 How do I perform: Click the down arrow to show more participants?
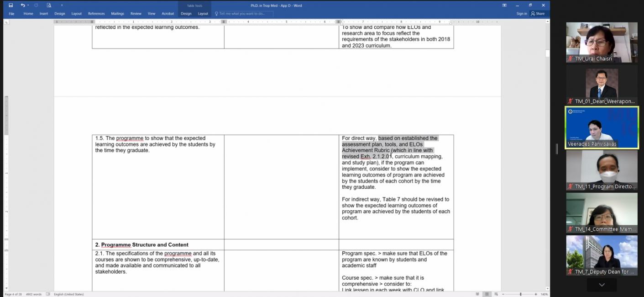602,285
